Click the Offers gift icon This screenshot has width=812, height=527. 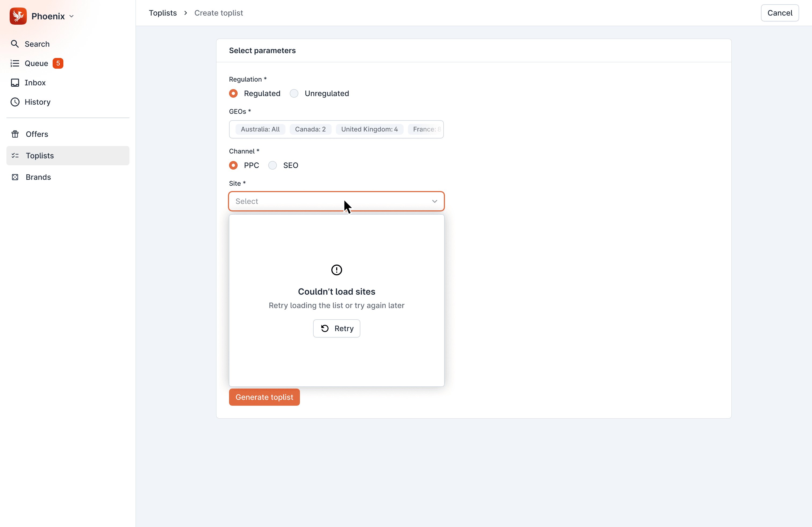(x=15, y=134)
